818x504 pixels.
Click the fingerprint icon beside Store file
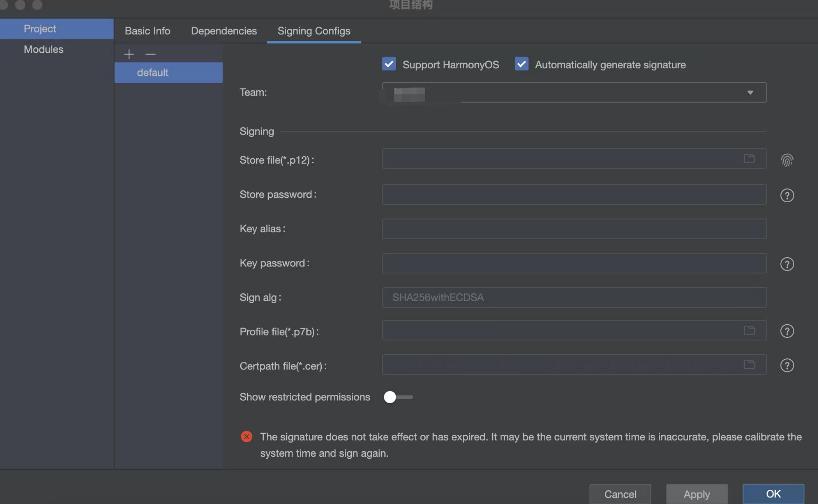click(787, 160)
